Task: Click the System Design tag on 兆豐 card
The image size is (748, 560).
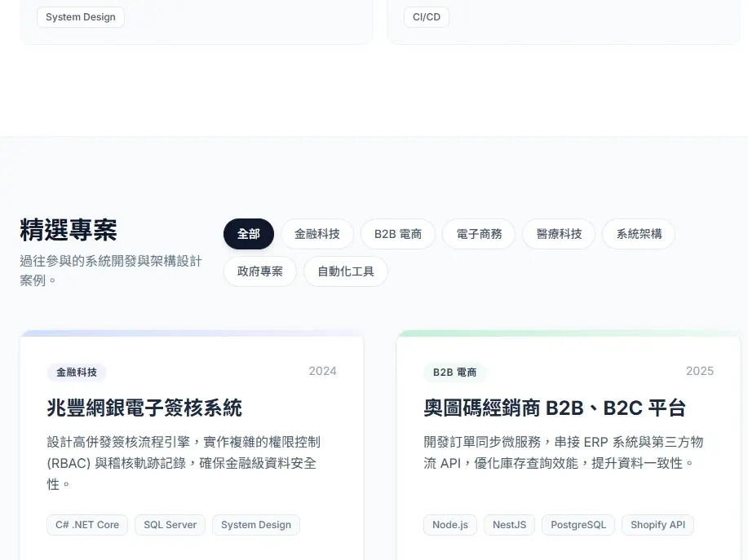Action: click(255, 525)
